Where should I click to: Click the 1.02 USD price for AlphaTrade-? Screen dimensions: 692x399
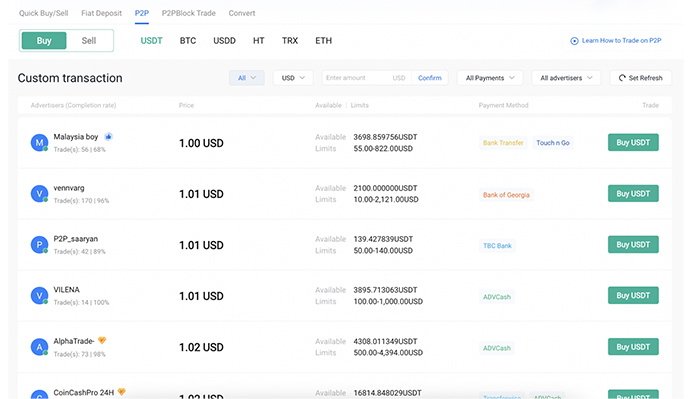201,347
